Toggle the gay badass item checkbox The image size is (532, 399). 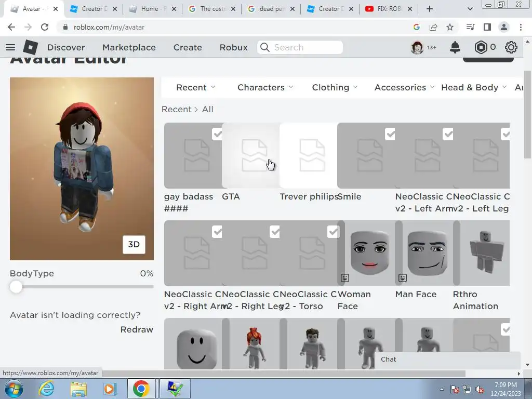[217, 134]
